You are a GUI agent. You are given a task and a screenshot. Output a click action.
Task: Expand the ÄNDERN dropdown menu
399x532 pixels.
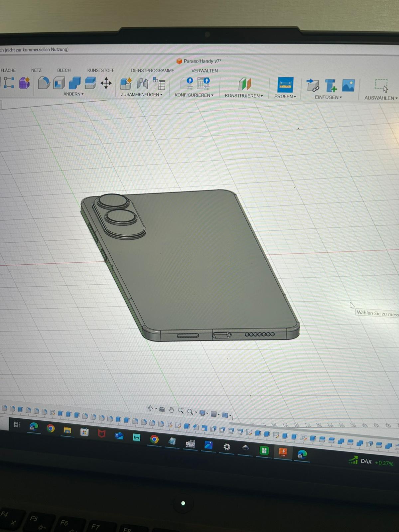pyautogui.click(x=73, y=94)
